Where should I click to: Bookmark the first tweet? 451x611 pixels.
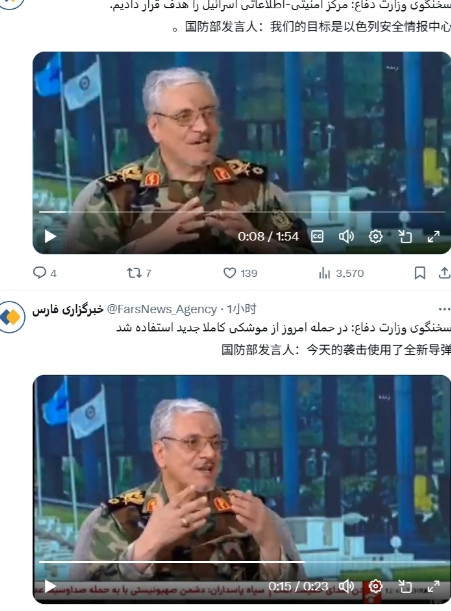[x=419, y=273]
